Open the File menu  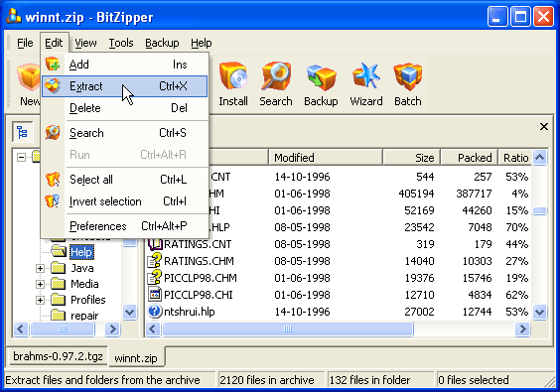click(x=25, y=44)
